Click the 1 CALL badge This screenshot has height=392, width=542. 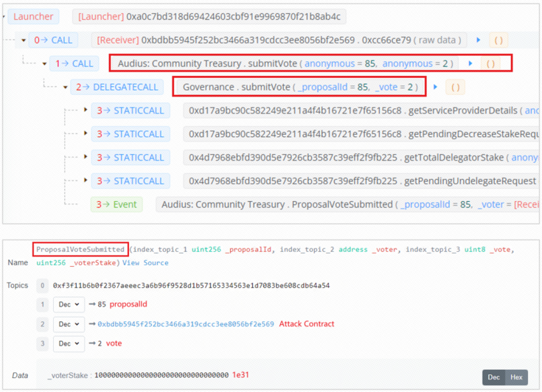tap(74, 63)
